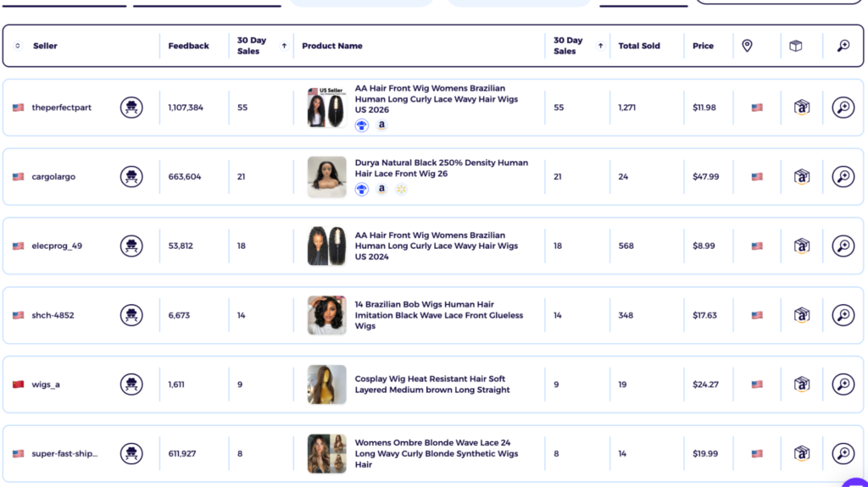This screenshot has width=868, height=487.
Task: Click blue supplier badge under Durya wig product
Action: 361,189
